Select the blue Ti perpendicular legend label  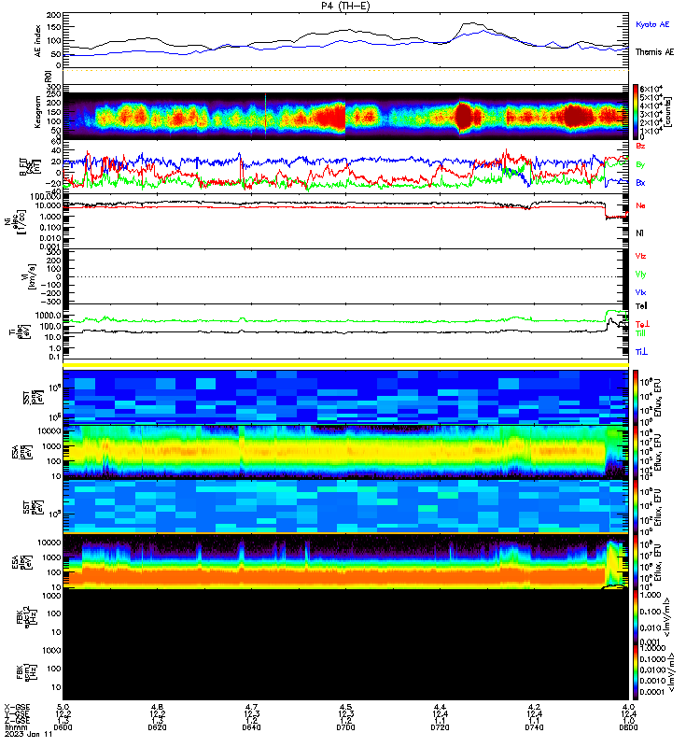[641, 352]
